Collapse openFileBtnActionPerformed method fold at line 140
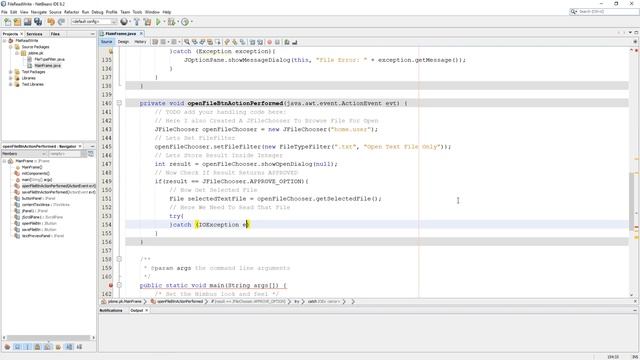Viewport: 640px width, 360px height. [x=119, y=103]
